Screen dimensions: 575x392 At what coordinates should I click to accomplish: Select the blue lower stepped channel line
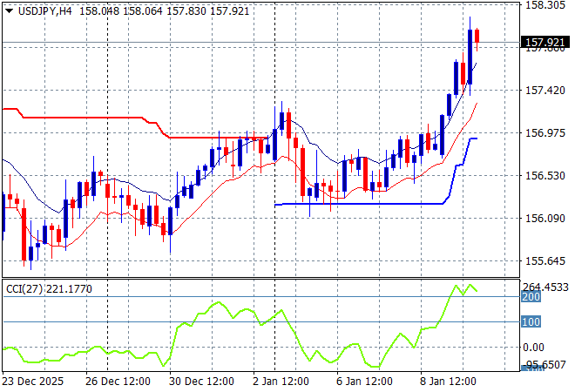366,204
